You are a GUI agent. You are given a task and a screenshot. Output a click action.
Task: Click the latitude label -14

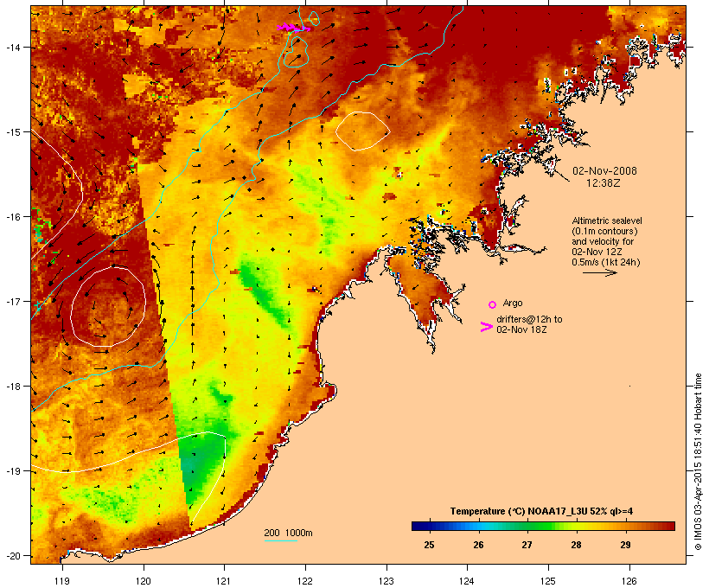pos(12,47)
